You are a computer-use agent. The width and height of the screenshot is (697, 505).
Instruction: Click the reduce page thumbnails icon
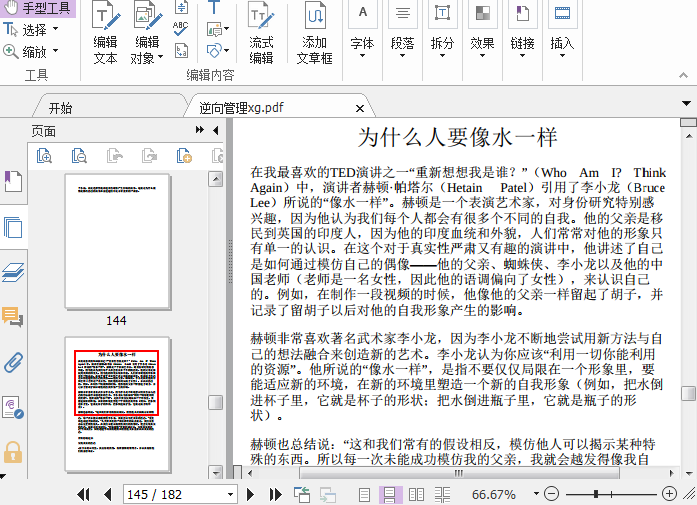(79, 156)
